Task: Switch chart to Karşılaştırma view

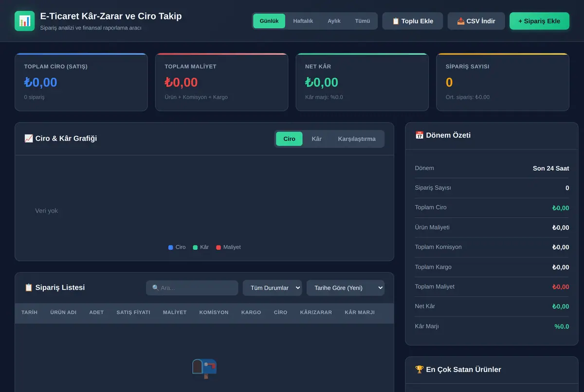Action: coord(357,139)
